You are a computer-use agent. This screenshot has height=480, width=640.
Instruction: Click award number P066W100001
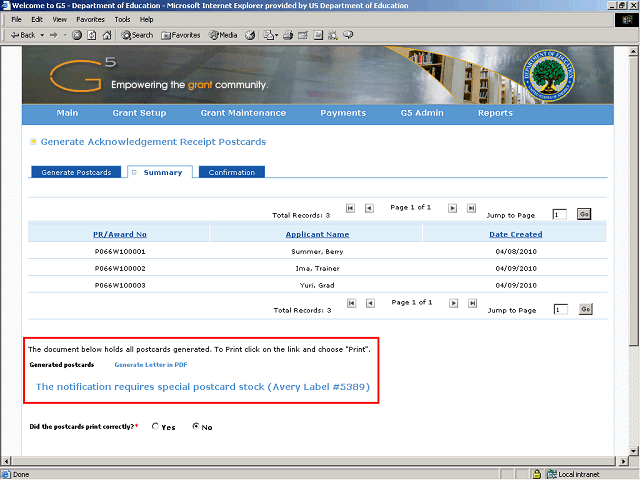coord(120,251)
